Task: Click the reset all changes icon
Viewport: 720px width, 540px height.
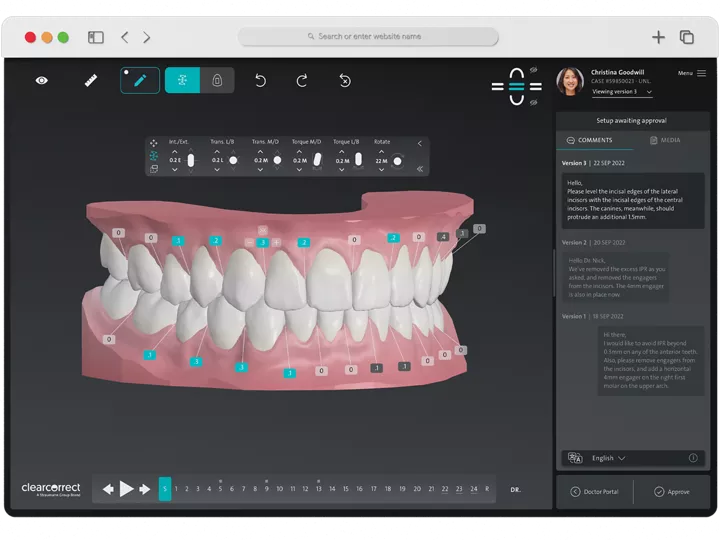Action: tap(345, 80)
